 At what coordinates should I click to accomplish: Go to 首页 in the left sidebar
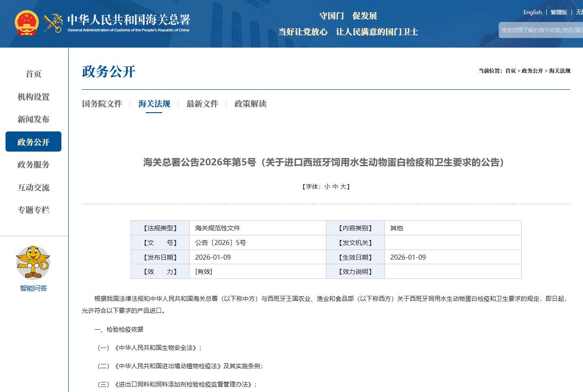coord(33,74)
